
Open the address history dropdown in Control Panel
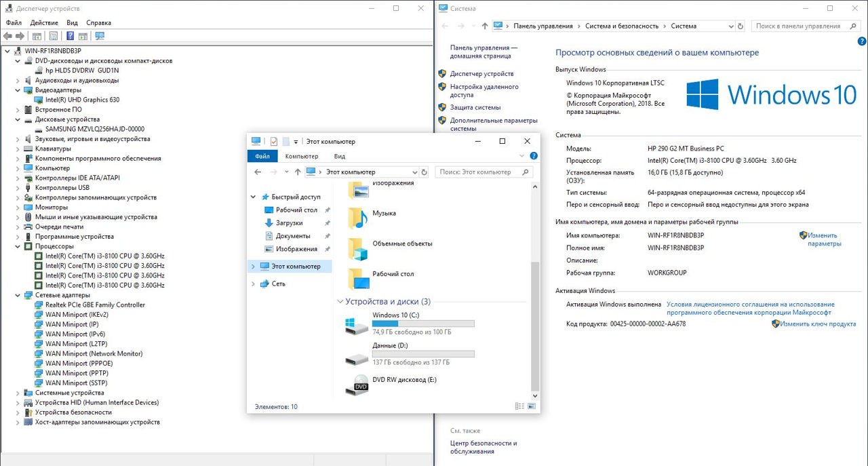point(740,26)
